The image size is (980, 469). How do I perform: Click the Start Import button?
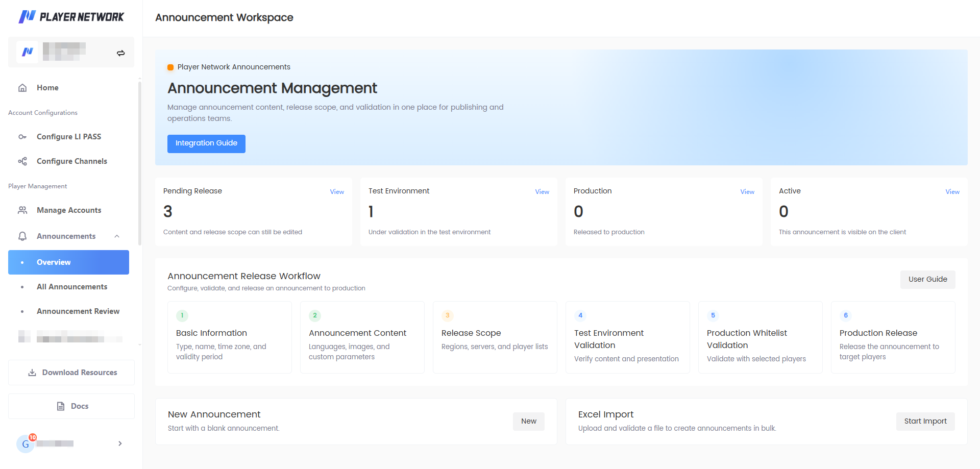coord(925,422)
